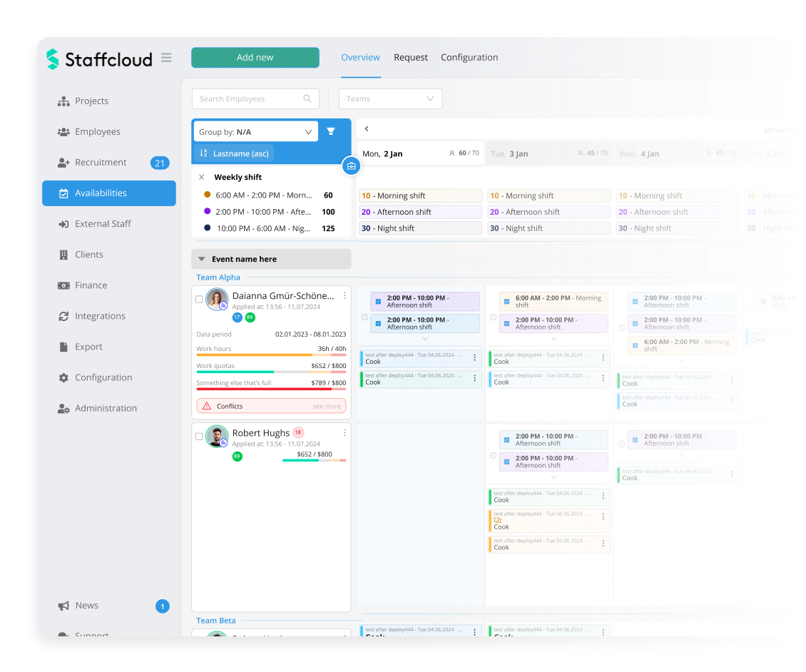Switch to the Request tab
806x672 pixels.
411,57
